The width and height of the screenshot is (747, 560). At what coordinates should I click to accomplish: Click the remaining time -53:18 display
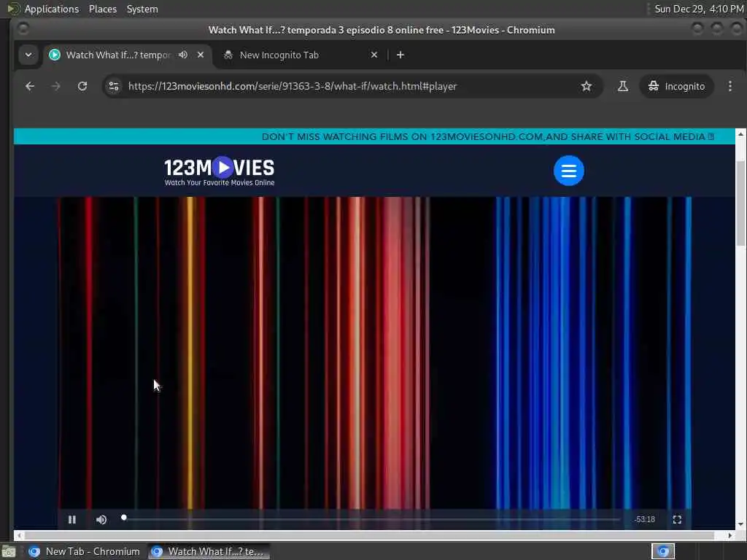pyautogui.click(x=645, y=519)
